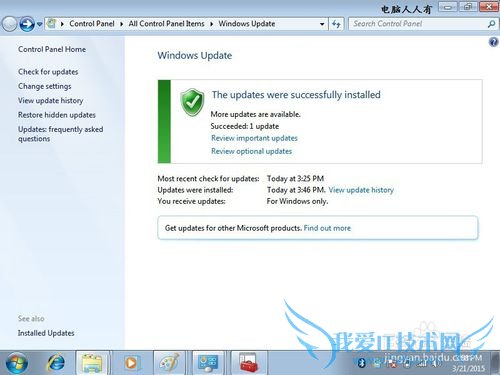Click the Refresh button in address bar

click(x=336, y=24)
